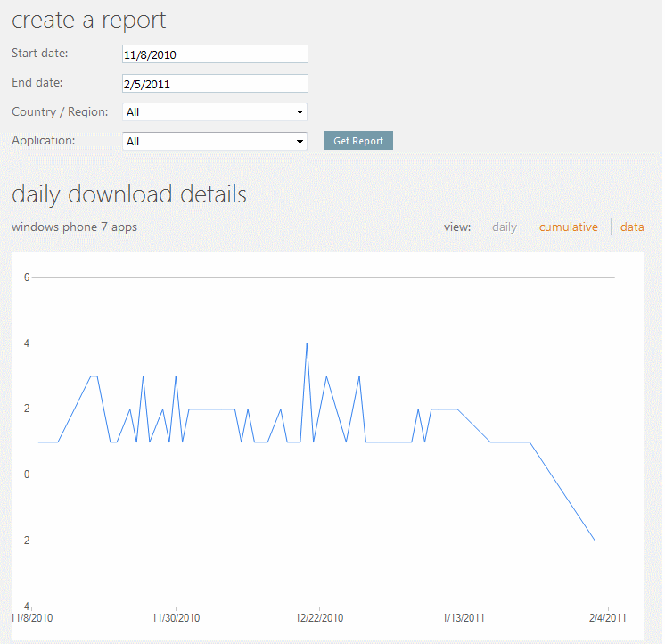The width and height of the screenshot is (665, 644).
Task: Click the 12/22/2010 x-axis label
Action: [x=319, y=618]
